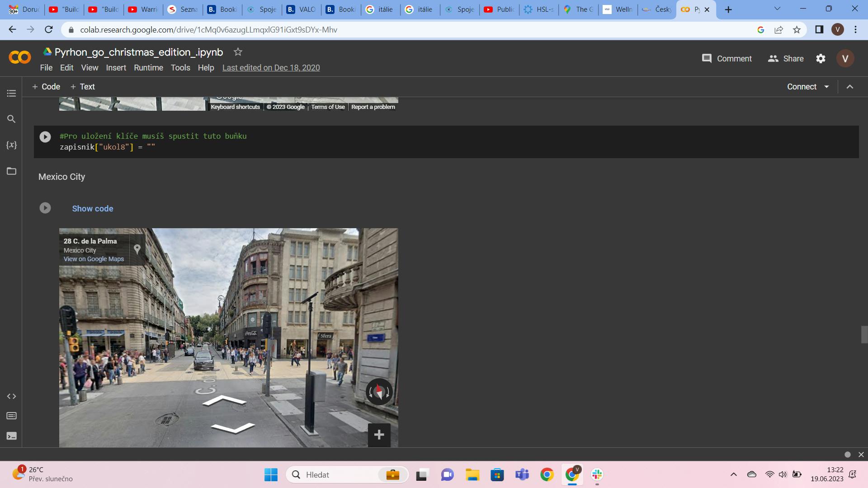Expand the Connect options dropdown arrow
This screenshot has width=868, height=488.
click(826, 87)
